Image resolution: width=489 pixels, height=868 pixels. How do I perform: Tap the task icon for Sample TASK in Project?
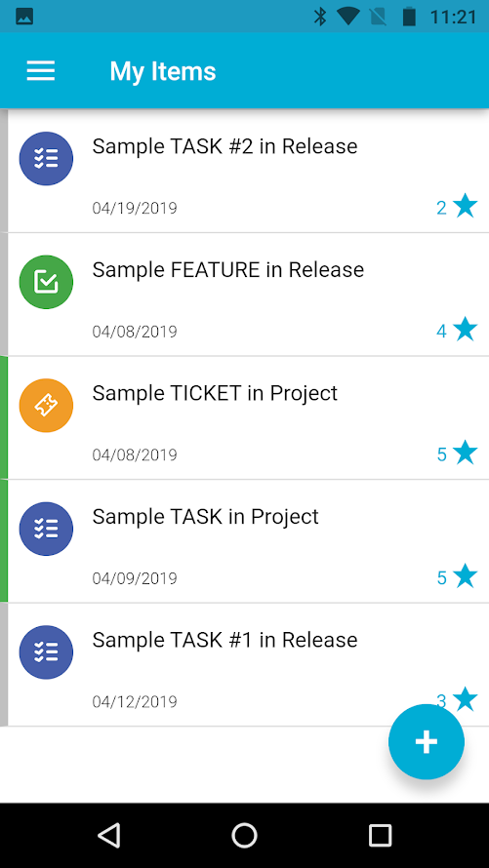coord(46,530)
